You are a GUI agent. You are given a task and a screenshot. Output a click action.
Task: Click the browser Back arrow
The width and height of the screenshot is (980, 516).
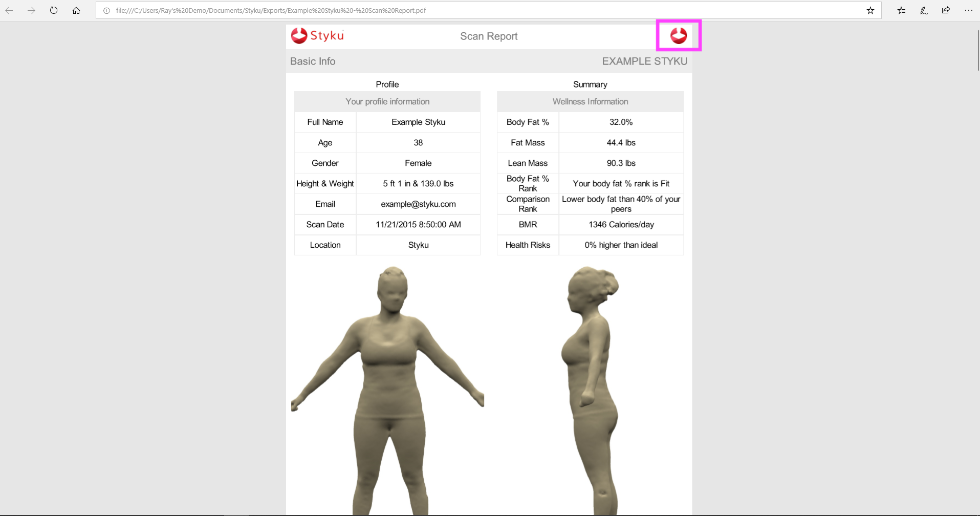click(x=9, y=10)
